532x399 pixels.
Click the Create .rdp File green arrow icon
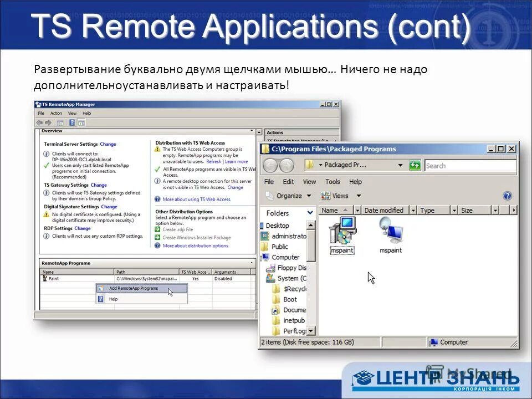(x=157, y=229)
